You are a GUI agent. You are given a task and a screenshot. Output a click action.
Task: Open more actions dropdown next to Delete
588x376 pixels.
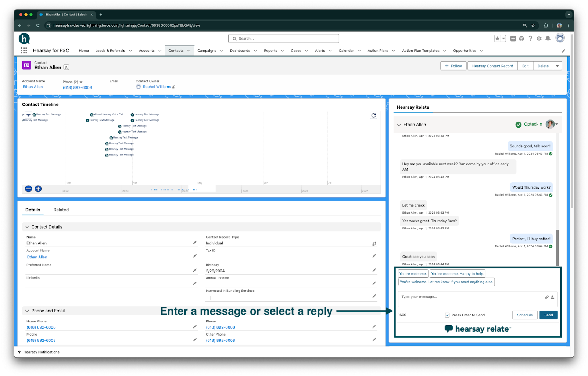[557, 66]
